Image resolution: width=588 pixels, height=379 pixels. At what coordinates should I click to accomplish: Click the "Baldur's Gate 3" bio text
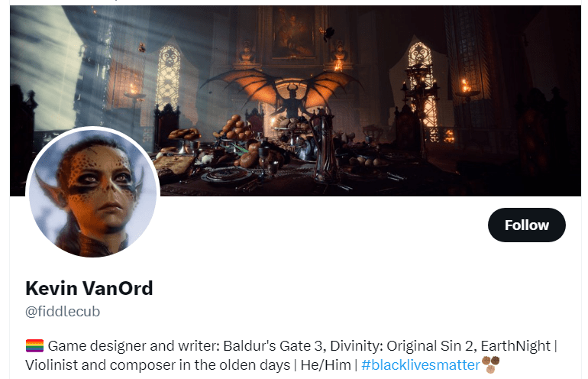[273, 345]
